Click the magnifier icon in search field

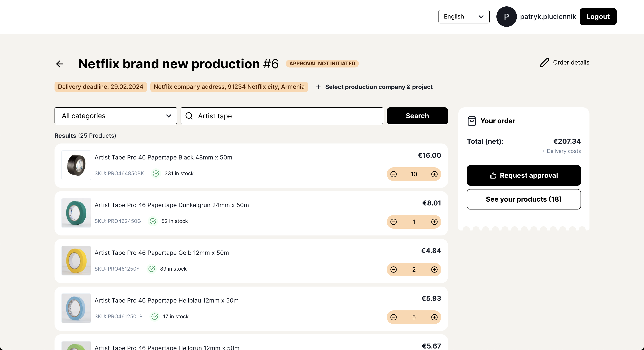(189, 116)
